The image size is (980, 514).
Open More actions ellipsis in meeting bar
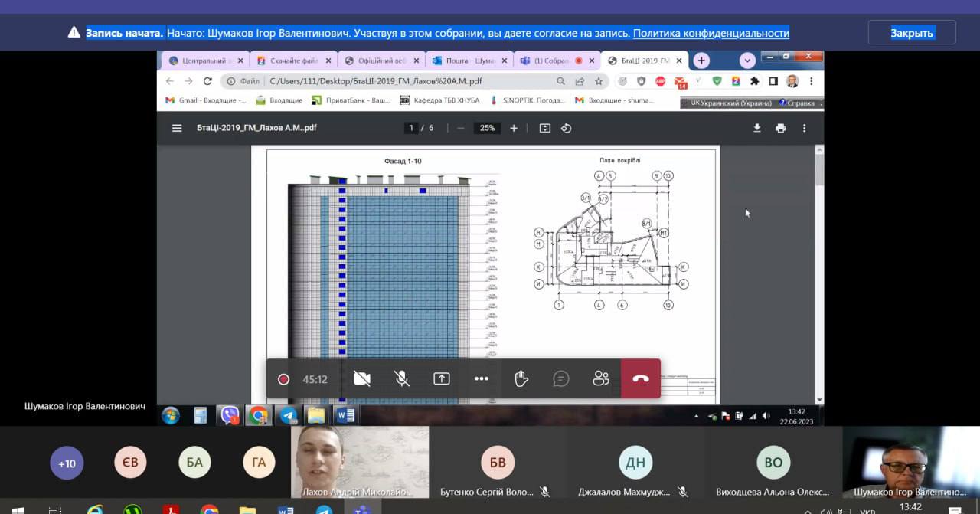pos(482,378)
